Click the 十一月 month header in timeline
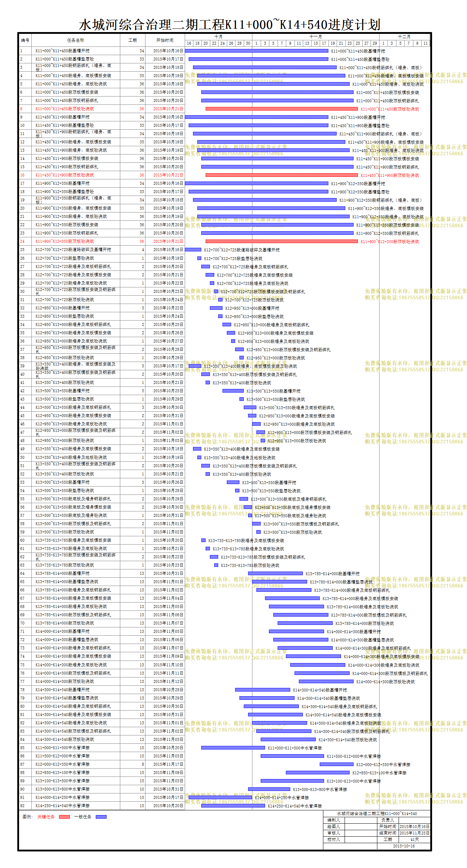Image resolution: width=467 pixels, height=868 pixels. click(315, 37)
